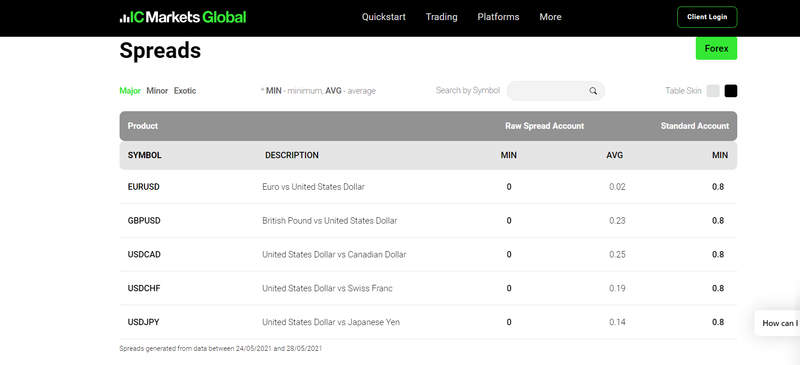Image resolution: width=800 pixels, height=365 pixels.
Task: Click the search magnifier icon
Action: [593, 91]
